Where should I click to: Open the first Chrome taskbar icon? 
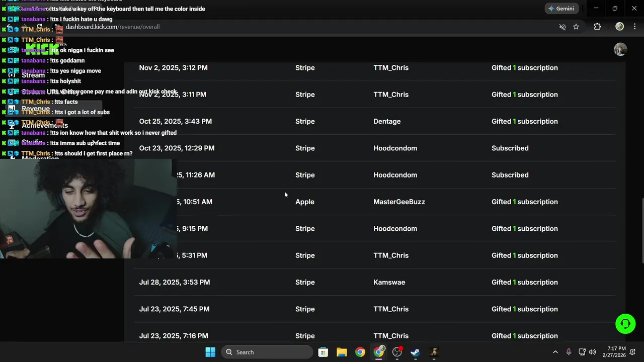(360, 352)
